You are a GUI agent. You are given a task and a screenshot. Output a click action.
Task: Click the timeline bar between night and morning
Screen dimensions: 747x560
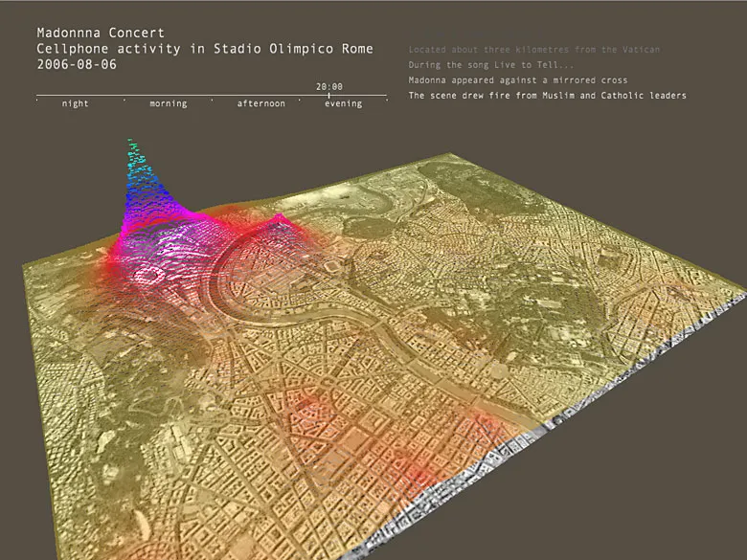[124, 95]
